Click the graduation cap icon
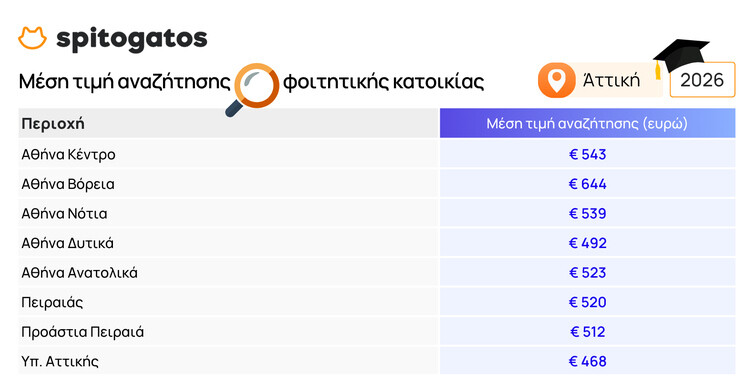This screenshot has width=748, height=386. pyautogui.click(x=680, y=57)
